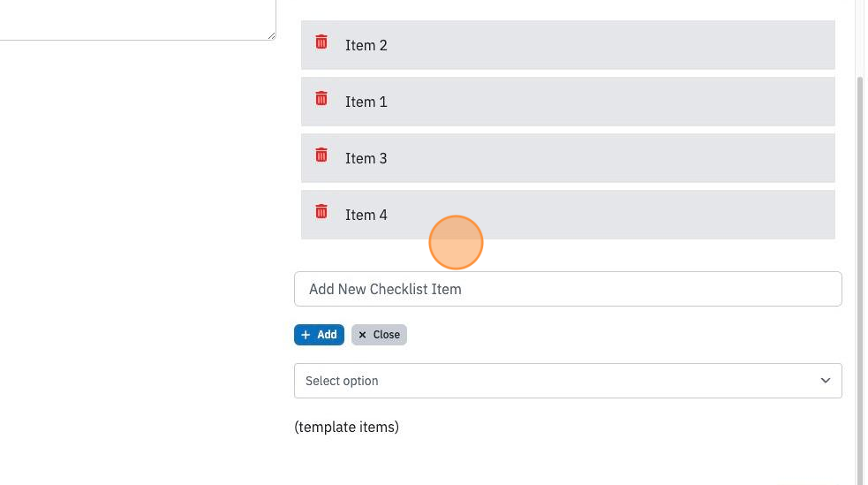Screen dimensions: 868x485
Task: Click the x icon in the Close button
Action: [x=363, y=335]
